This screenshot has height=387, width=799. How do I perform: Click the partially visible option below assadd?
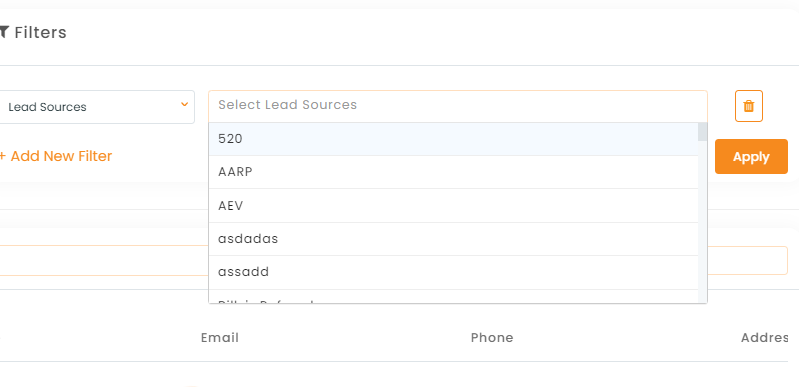click(x=454, y=297)
